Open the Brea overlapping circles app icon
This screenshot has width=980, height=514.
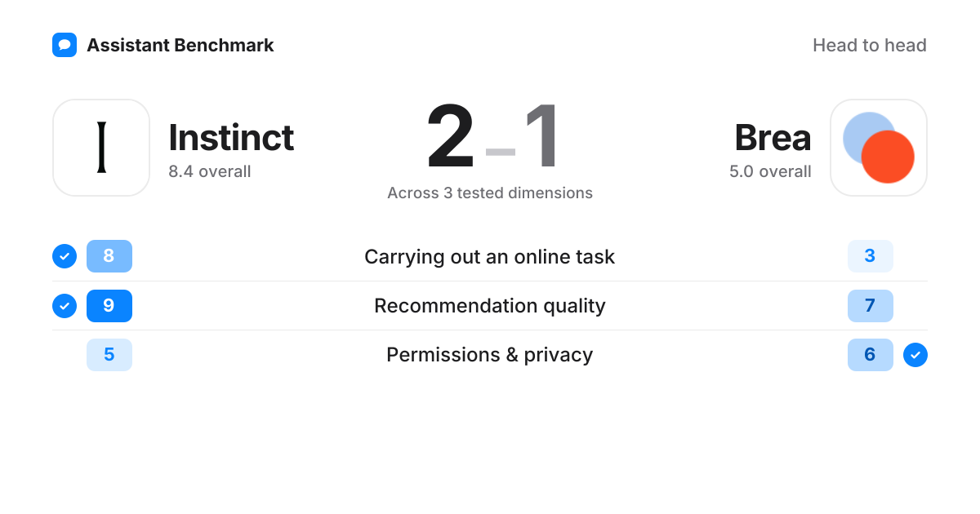[x=879, y=148]
